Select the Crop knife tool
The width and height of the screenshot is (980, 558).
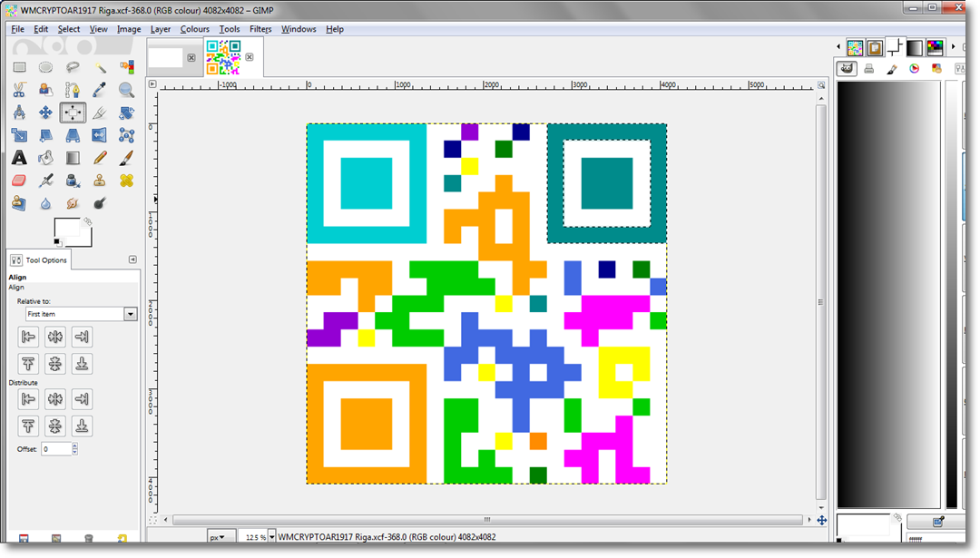click(x=100, y=113)
